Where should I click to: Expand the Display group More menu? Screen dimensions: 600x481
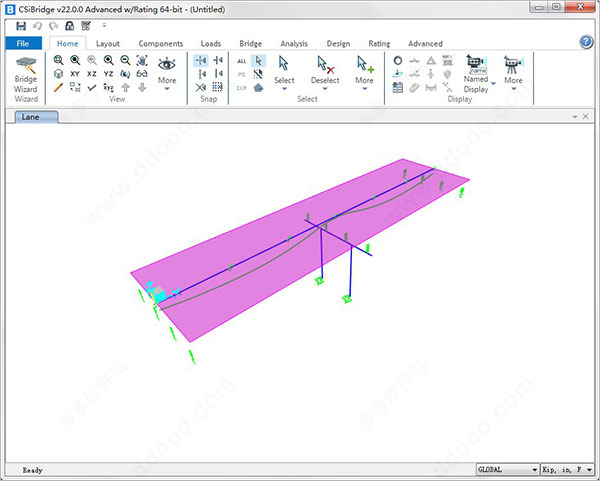click(513, 74)
